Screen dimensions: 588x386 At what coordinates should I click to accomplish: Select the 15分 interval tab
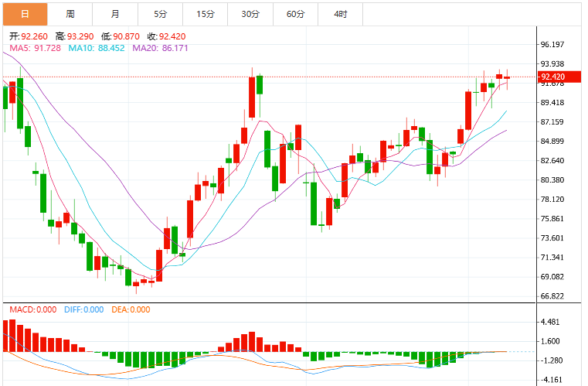tap(206, 14)
